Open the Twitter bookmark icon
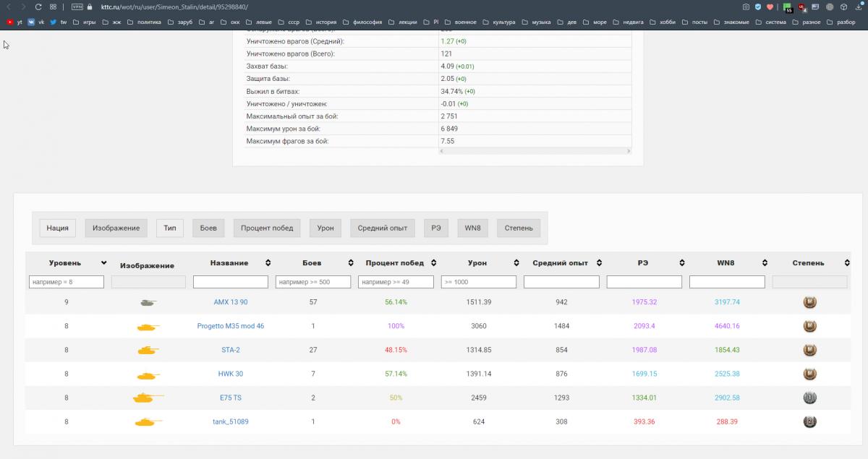The height and width of the screenshot is (459, 868). coord(54,22)
